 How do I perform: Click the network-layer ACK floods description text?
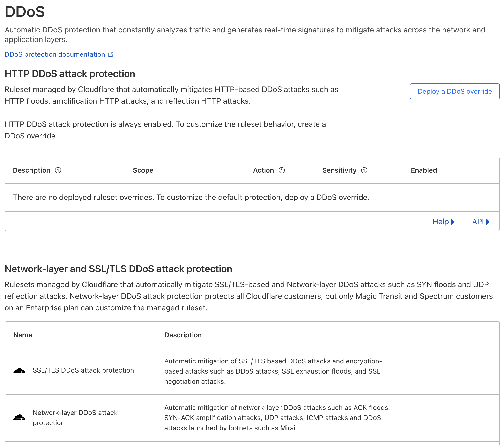[277, 418]
